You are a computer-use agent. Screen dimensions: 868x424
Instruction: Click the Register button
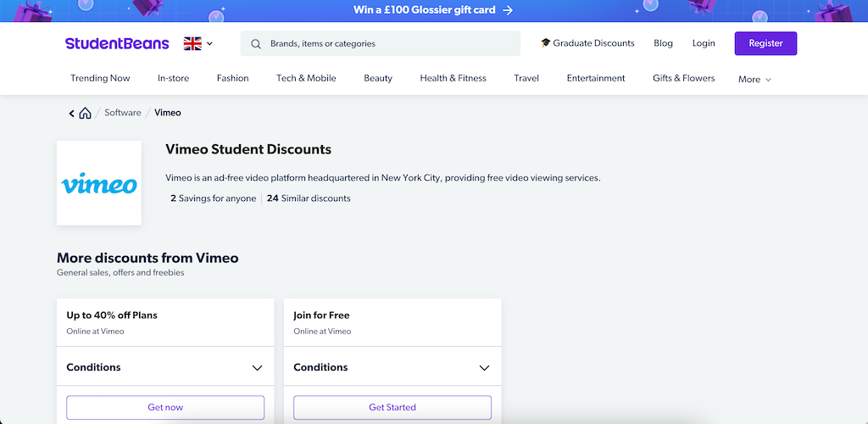[765, 43]
